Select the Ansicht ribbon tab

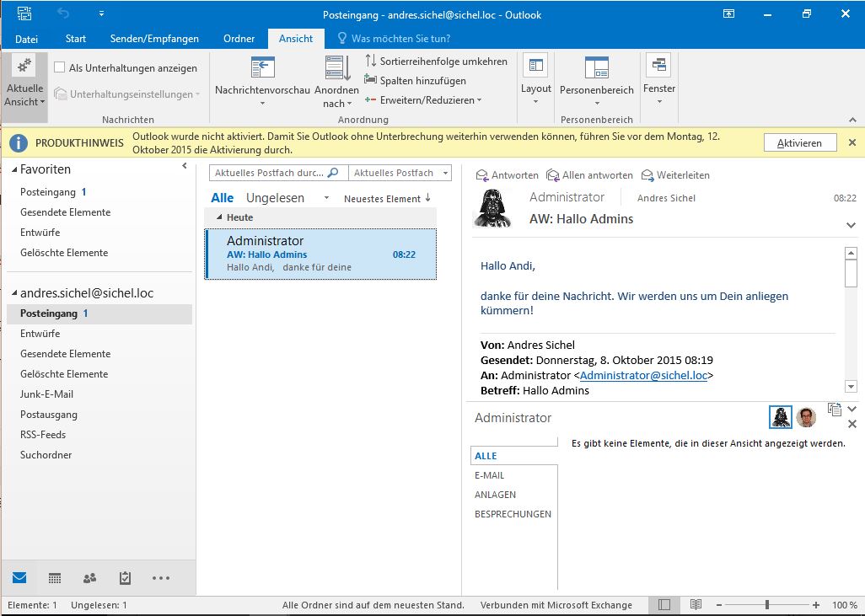pyautogui.click(x=296, y=39)
